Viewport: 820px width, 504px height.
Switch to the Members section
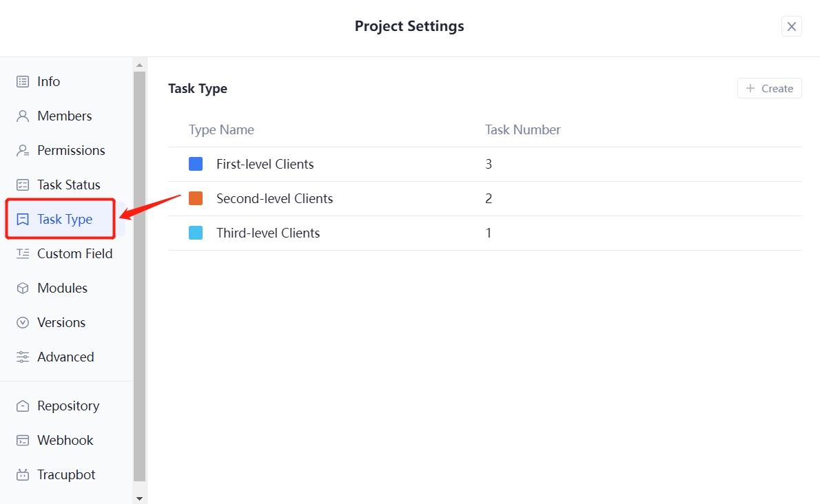pos(65,116)
